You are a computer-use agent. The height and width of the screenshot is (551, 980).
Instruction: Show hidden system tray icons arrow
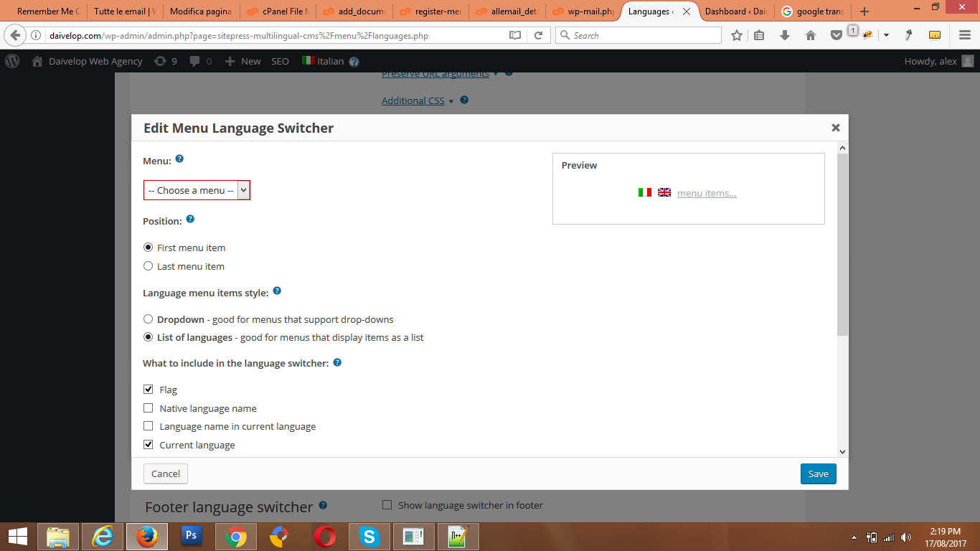pos(854,537)
